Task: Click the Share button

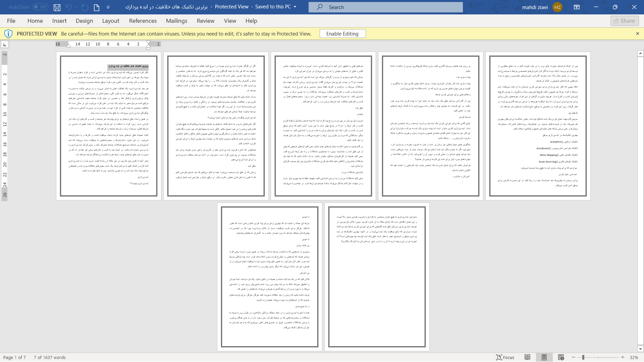Action: tap(625, 21)
